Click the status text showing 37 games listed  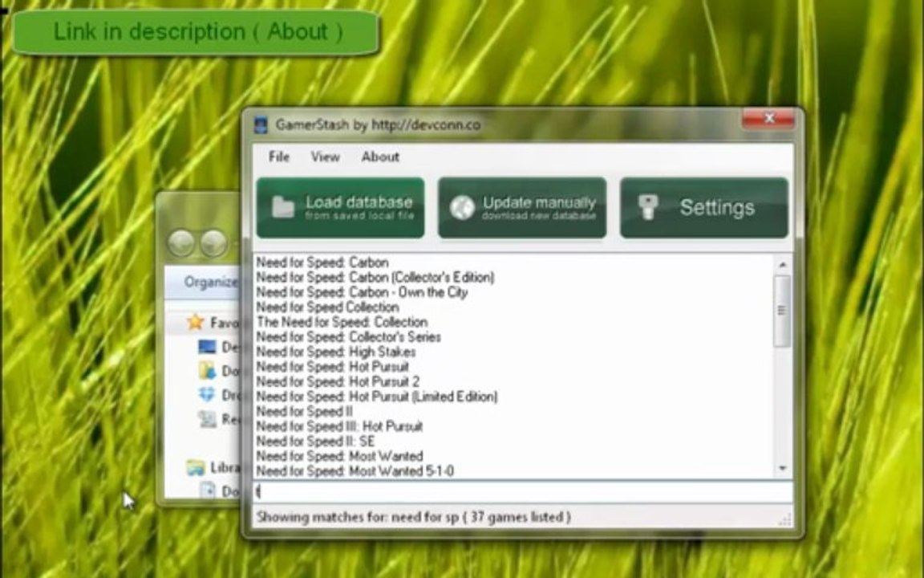tap(414, 517)
